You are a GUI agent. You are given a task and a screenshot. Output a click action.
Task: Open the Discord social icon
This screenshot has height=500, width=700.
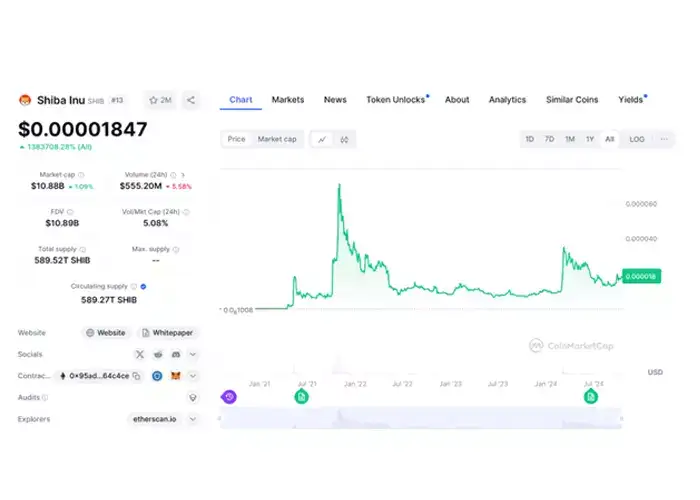point(176,354)
